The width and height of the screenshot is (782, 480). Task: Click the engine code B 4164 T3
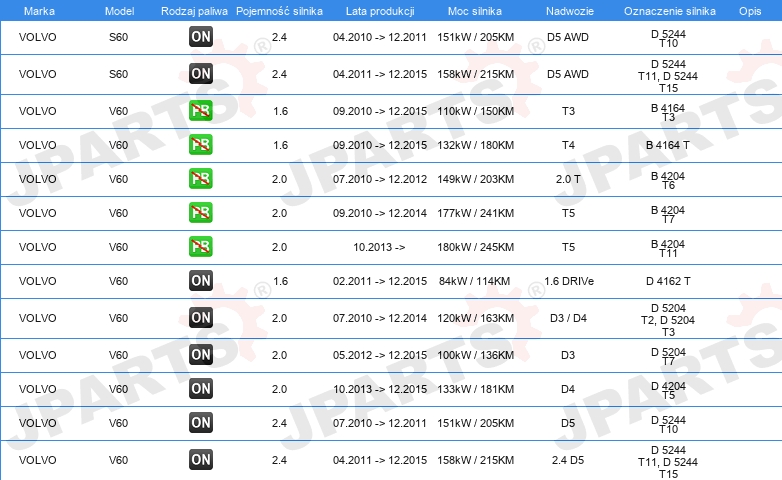[x=668, y=112]
